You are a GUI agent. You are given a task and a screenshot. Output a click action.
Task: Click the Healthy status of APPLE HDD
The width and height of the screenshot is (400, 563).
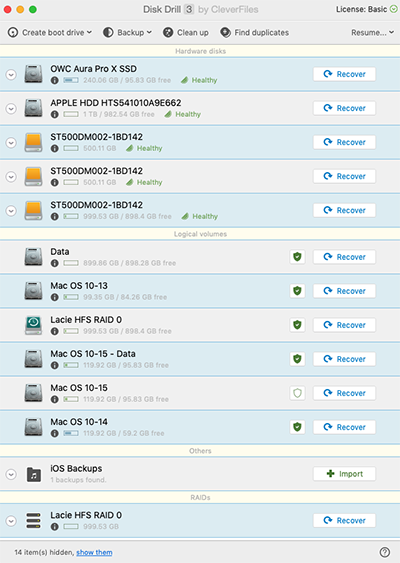point(183,114)
